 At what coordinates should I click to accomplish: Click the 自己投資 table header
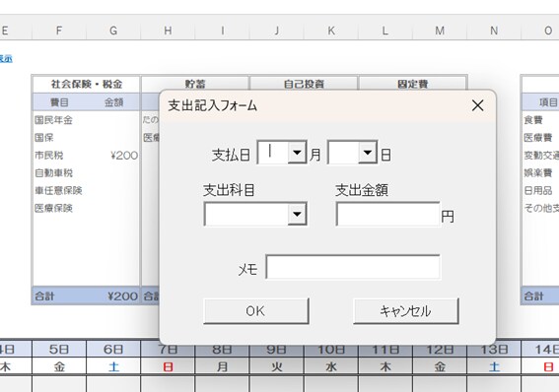point(304,84)
